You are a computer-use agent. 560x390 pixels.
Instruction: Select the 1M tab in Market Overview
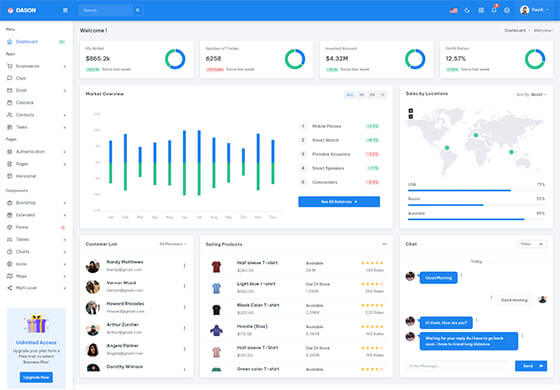pyautogui.click(x=362, y=95)
